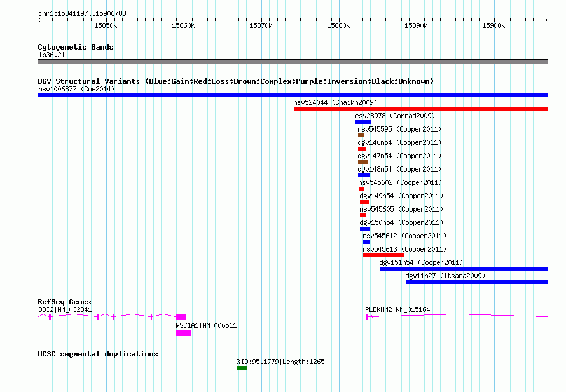Click the nsv1006877 (Coe2014) blue gain bar

click(293, 95)
